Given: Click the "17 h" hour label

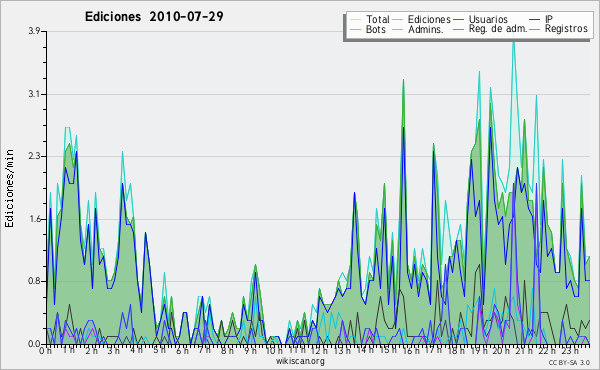Looking at the screenshot, I should tap(433, 350).
